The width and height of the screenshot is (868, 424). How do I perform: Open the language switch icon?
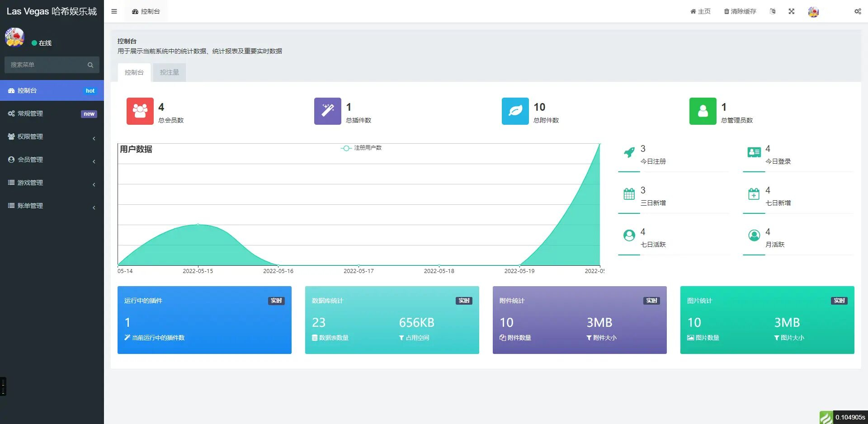click(773, 11)
